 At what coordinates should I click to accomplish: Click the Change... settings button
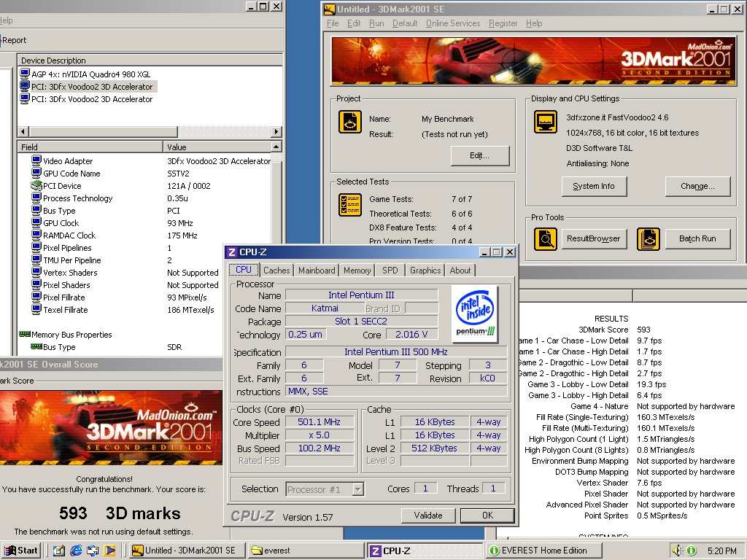click(697, 186)
